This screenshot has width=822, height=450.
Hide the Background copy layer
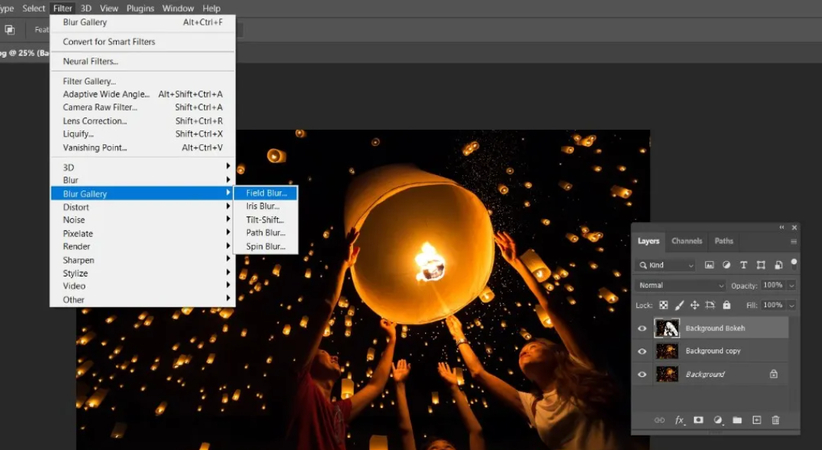tap(642, 351)
